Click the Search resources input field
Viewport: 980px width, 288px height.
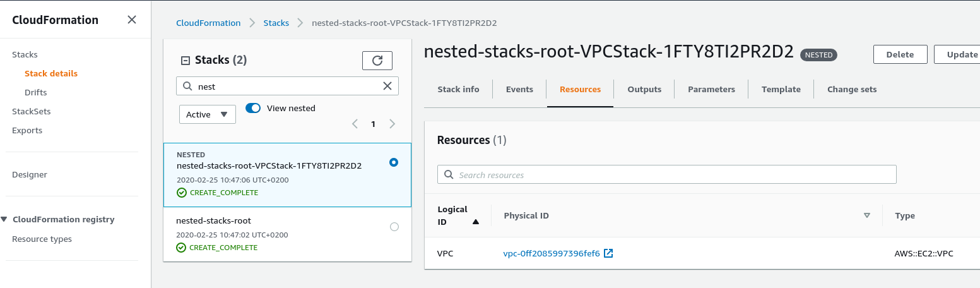coord(666,174)
